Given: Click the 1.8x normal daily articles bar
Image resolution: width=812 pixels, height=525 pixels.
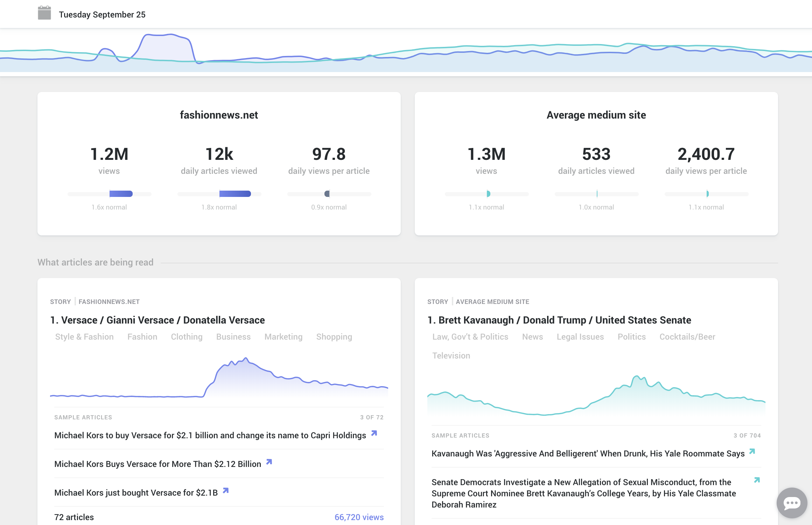Looking at the screenshot, I should (x=219, y=194).
